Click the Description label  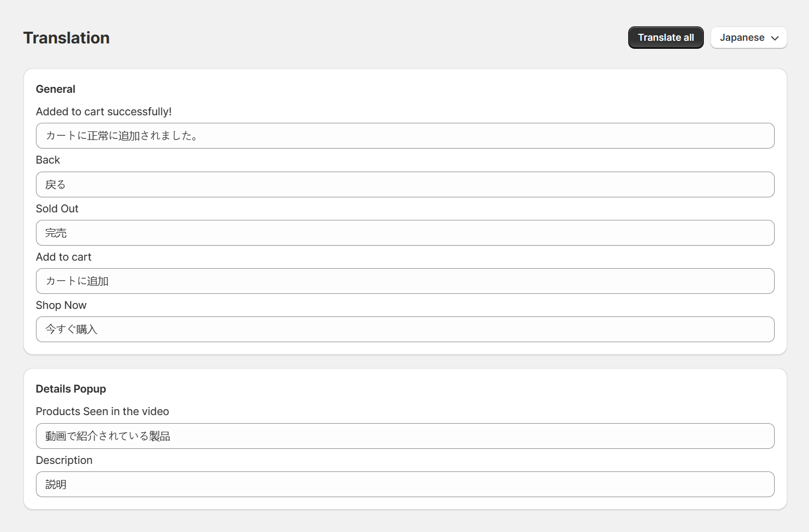[64, 460]
